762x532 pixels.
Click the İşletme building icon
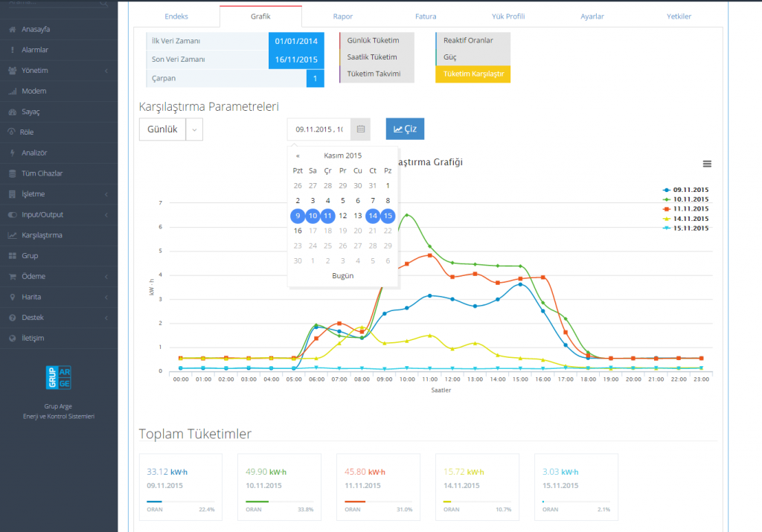pos(12,194)
